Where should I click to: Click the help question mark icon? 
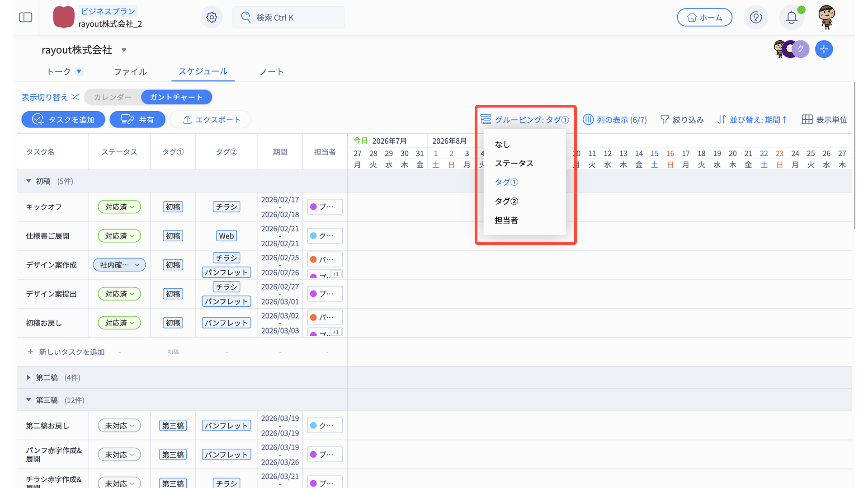[756, 18]
